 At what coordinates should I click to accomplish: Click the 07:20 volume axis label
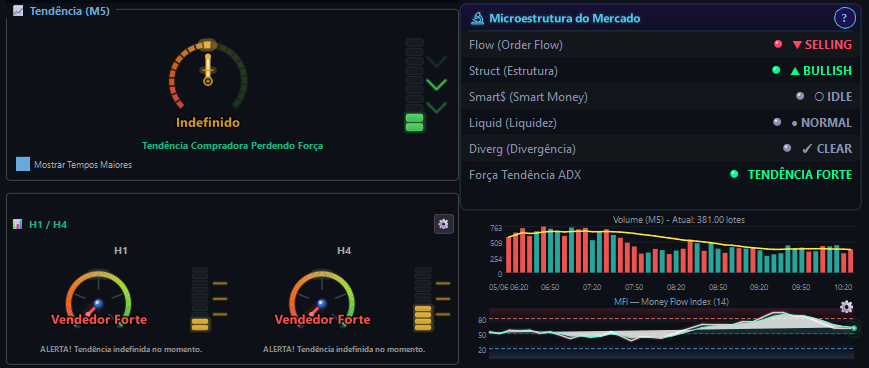coord(592,288)
